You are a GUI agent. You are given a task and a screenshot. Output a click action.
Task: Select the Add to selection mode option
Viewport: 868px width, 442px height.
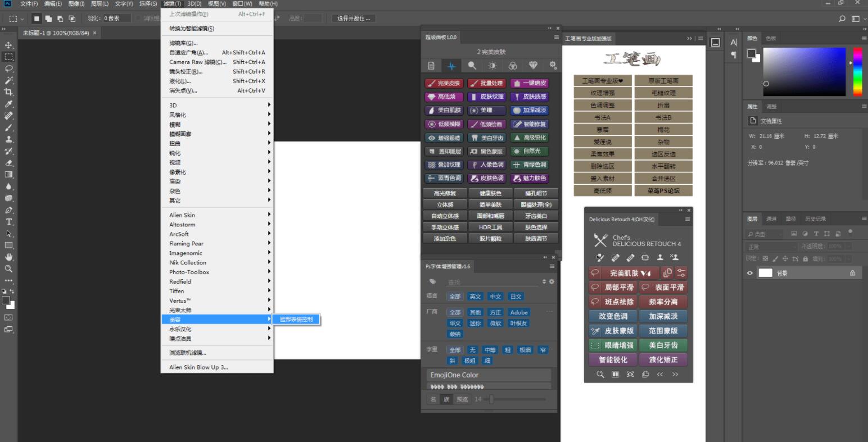pos(48,19)
